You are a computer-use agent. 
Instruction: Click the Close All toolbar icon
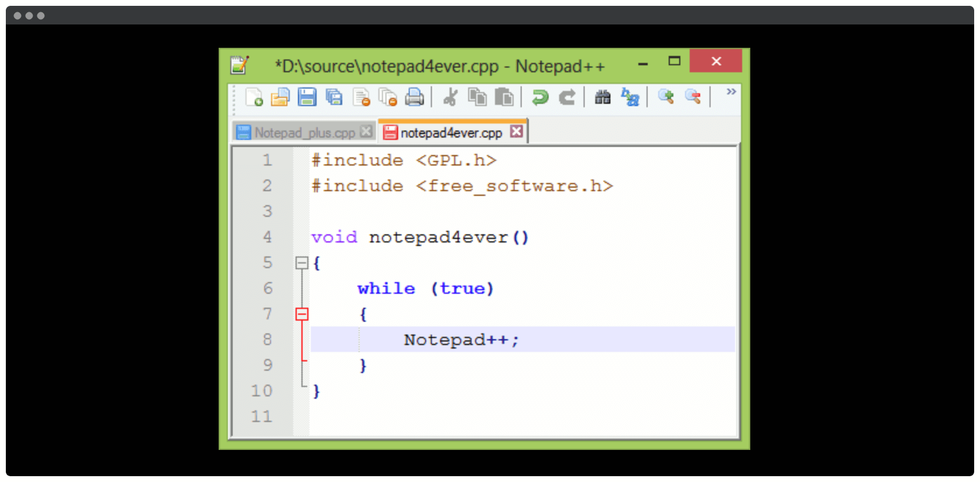point(388,97)
